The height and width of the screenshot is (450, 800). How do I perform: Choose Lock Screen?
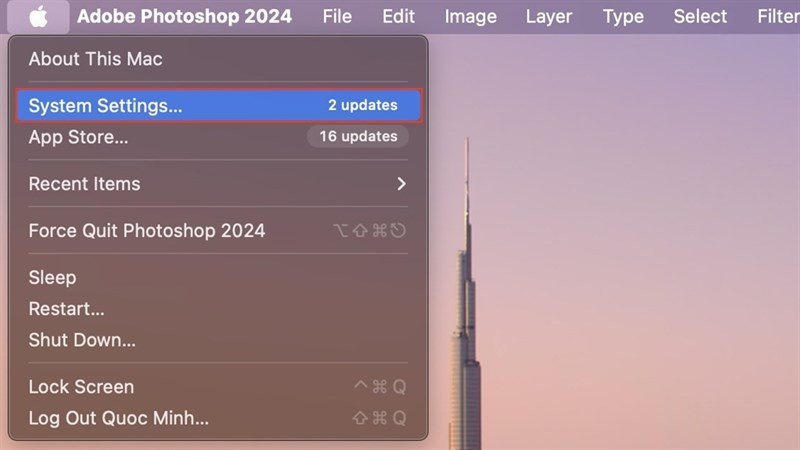pyautogui.click(x=218, y=387)
